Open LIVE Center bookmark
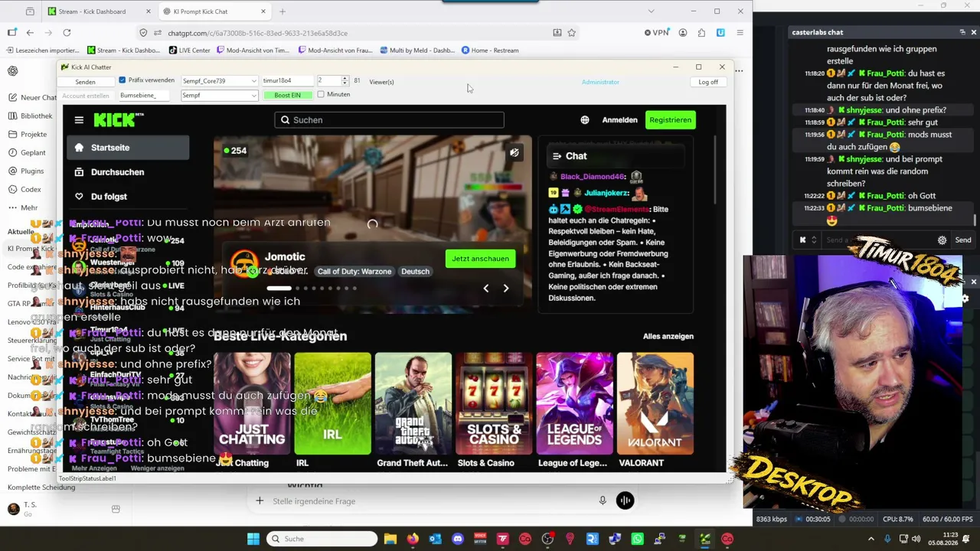 pyautogui.click(x=189, y=51)
